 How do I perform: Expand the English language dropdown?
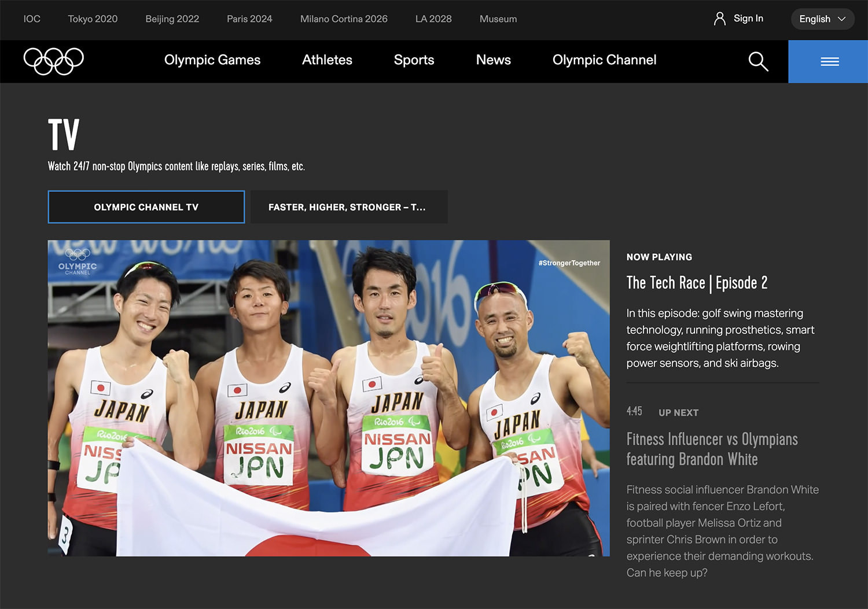coord(822,19)
